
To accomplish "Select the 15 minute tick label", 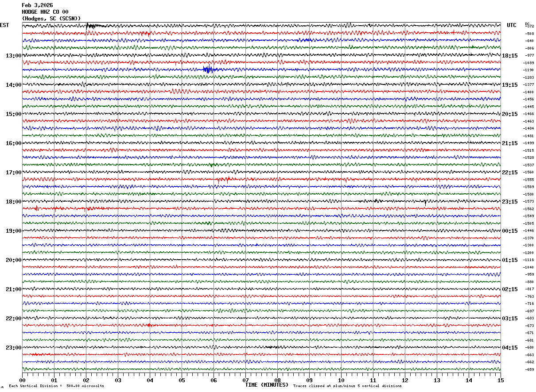I will click(x=500, y=380).
